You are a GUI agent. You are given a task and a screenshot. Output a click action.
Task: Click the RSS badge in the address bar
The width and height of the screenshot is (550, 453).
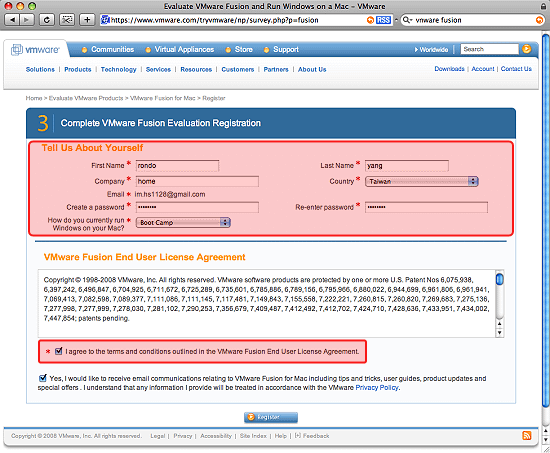coord(383,20)
